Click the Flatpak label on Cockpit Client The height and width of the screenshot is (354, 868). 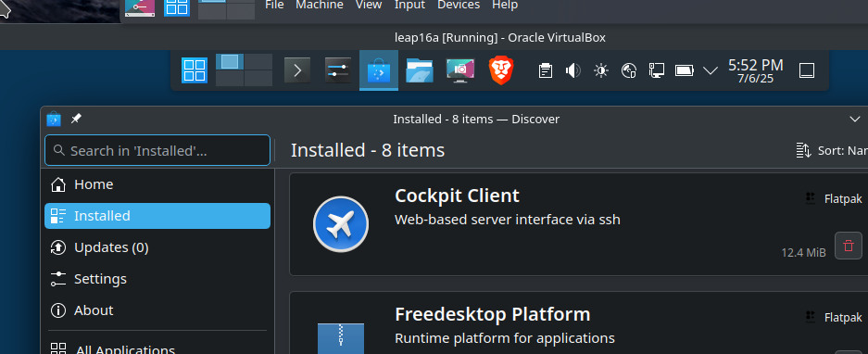843,199
